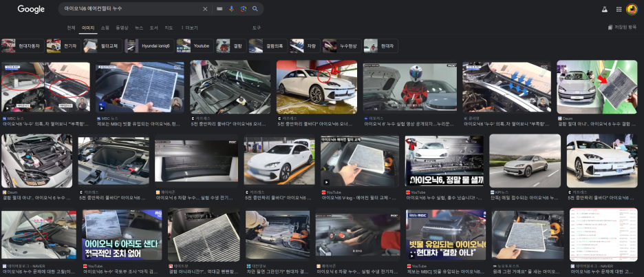
Task: Open first-row MBC image of held air filter
Action: [140, 88]
